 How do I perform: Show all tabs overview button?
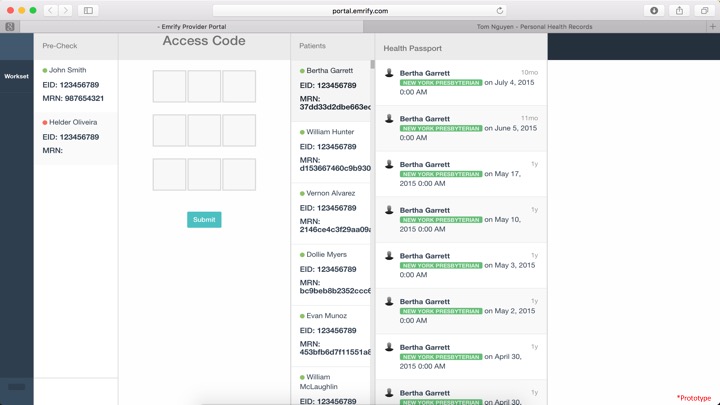pyautogui.click(x=704, y=10)
